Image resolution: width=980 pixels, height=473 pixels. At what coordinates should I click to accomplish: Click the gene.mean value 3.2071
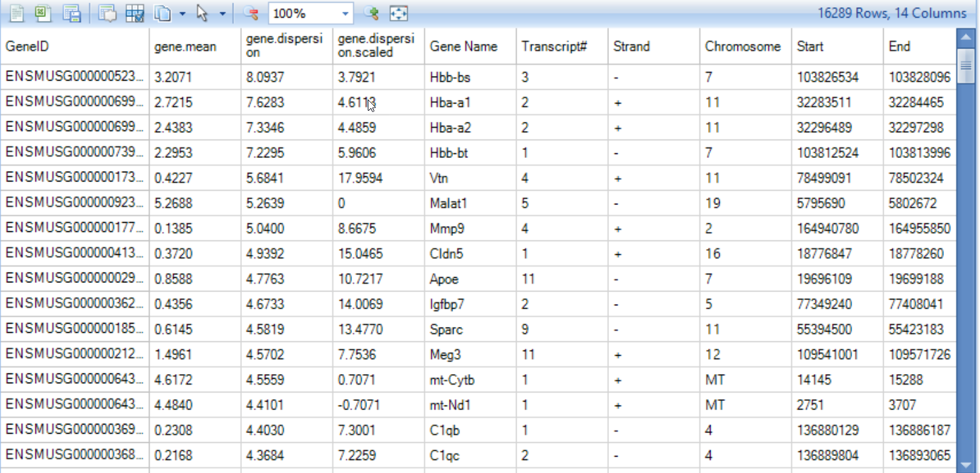(x=173, y=77)
